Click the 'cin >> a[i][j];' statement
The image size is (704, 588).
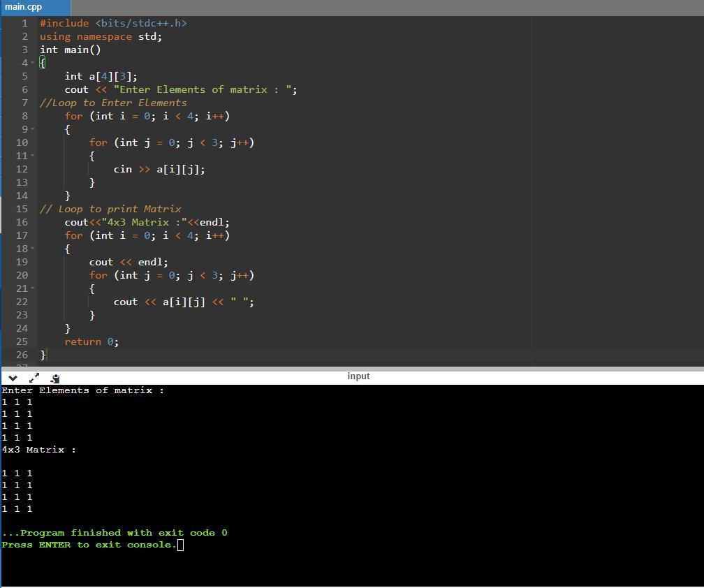[x=159, y=169]
